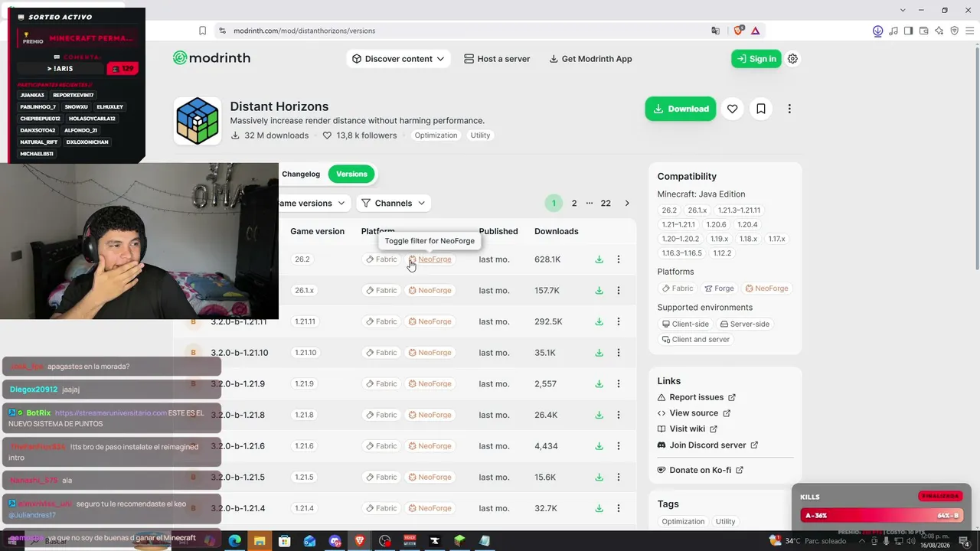The width and height of the screenshot is (980, 551).
Task: Open Brave VPN shield icon
Action: click(954, 31)
